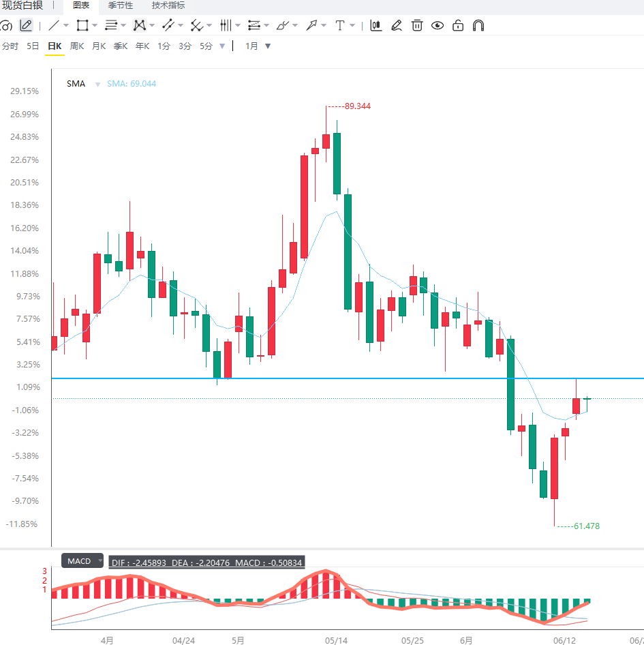Switch to the 周K timeframe
The height and width of the screenshot is (645, 644).
tap(77, 46)
